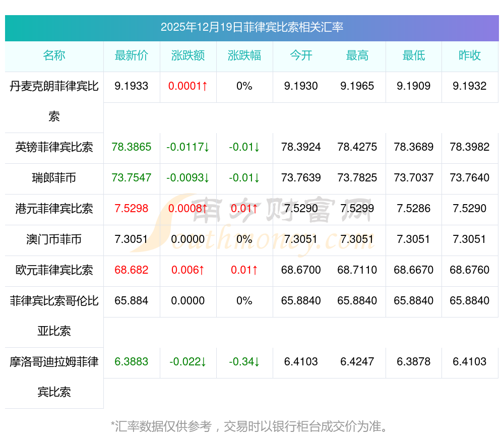
Task: Select the 澳门币菲币 row name
Action: tap(54, 239)
